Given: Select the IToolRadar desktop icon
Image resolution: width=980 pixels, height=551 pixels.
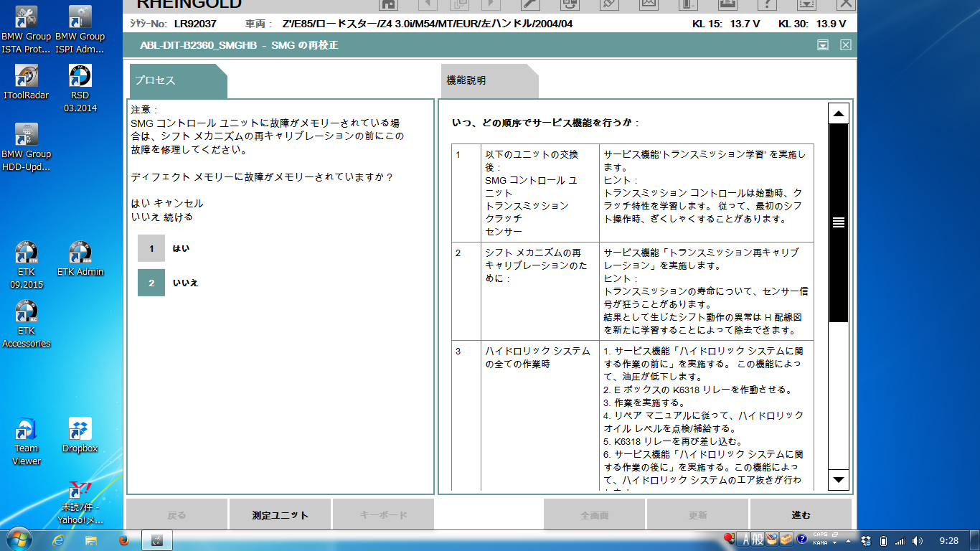Looking at the screenshot, I should [x=27, y=82].
